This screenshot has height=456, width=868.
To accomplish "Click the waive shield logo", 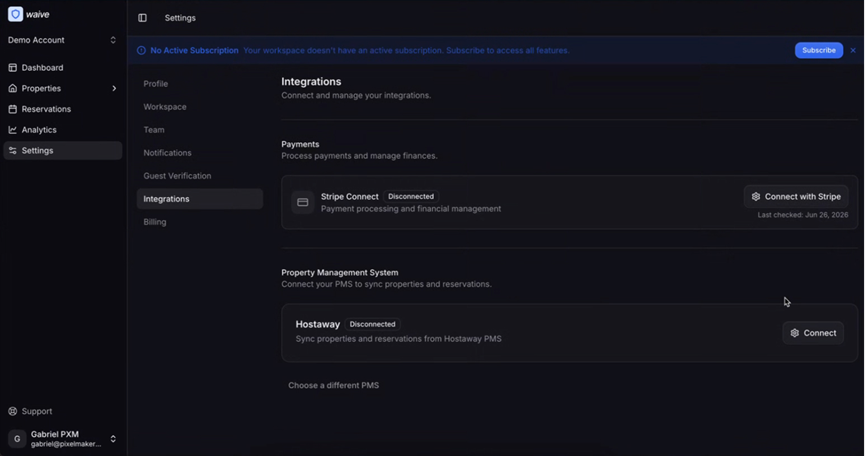I will 16,14.
